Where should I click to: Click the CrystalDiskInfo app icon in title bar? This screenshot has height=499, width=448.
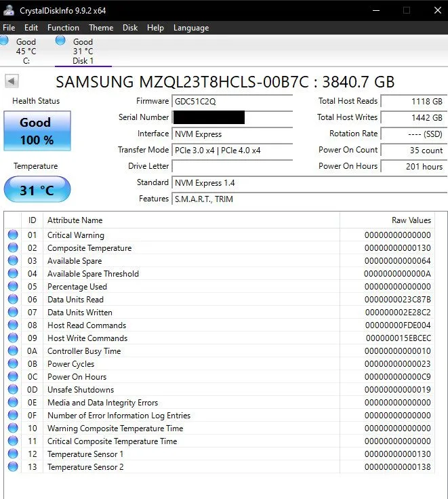[9, 10]
